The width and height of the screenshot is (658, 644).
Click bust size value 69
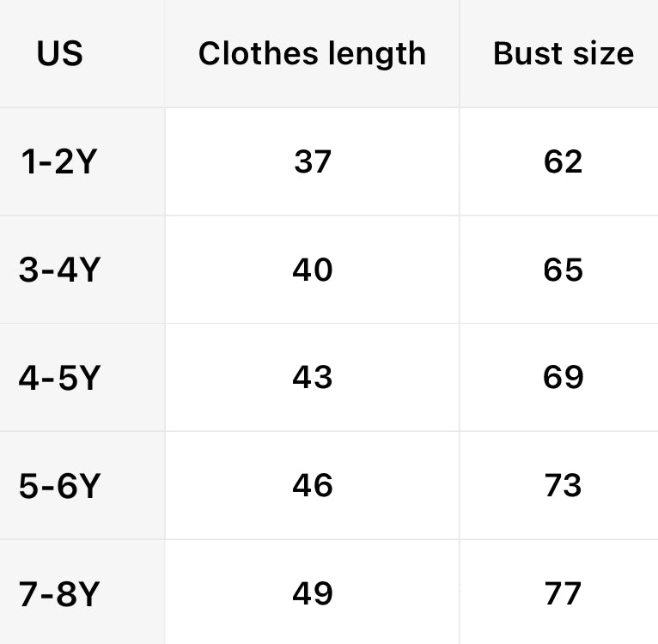pos(564,378)
